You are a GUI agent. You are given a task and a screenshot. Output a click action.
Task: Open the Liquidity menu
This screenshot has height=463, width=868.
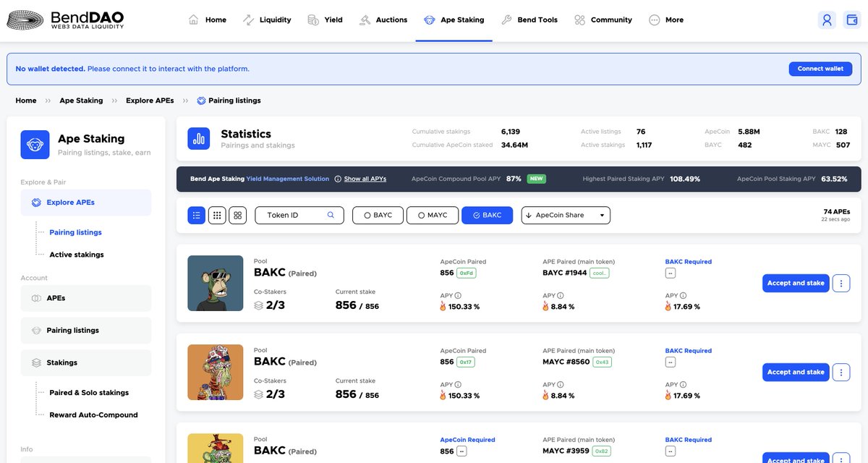267,20
